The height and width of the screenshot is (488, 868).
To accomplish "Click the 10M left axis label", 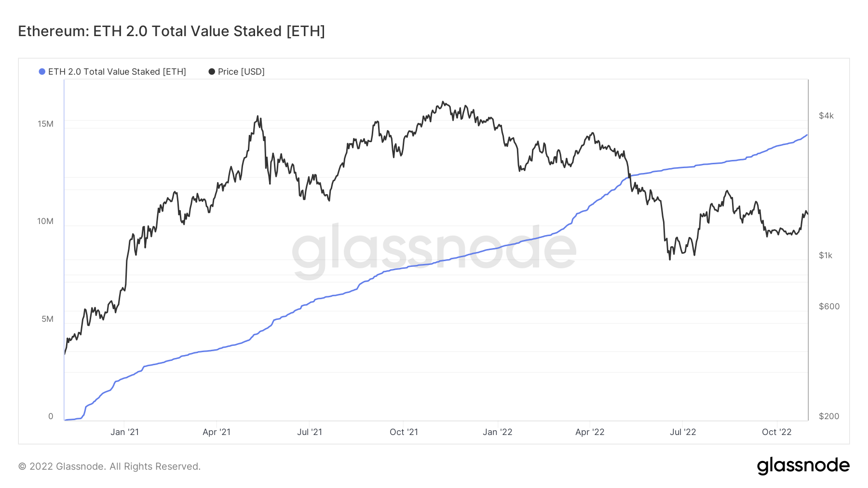I will point(45,222).
